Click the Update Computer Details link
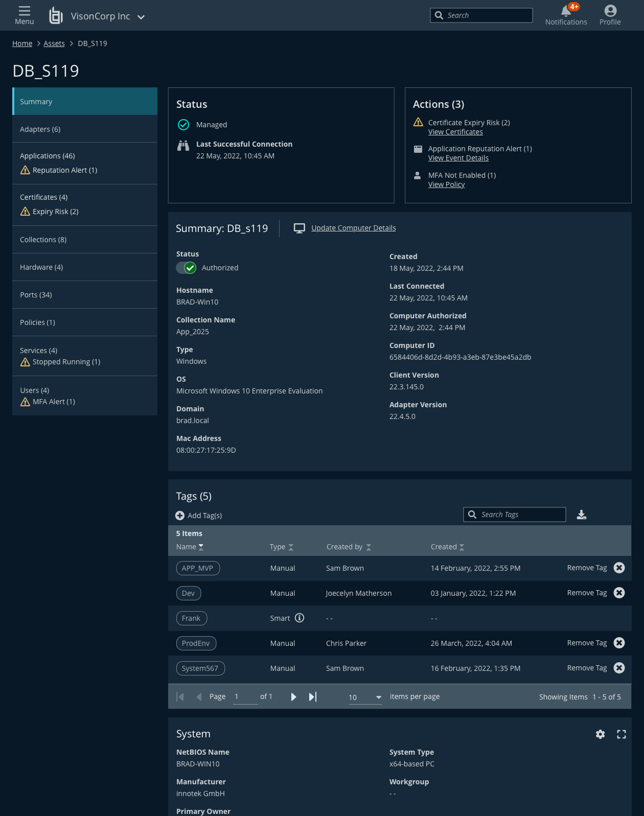Viewport: 644px width, 816px height. pyautogui.click(x=353, y=228)
